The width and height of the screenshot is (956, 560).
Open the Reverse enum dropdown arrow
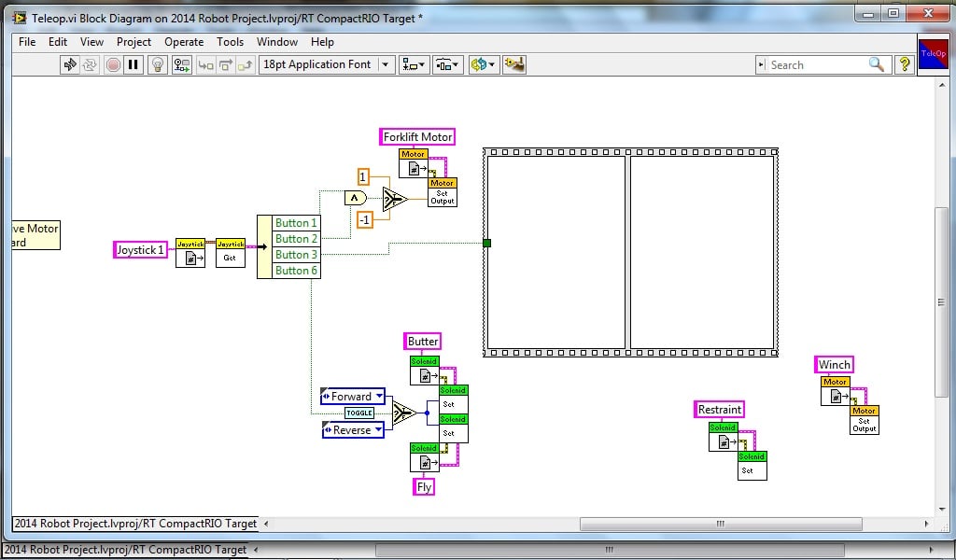[379, 429]
